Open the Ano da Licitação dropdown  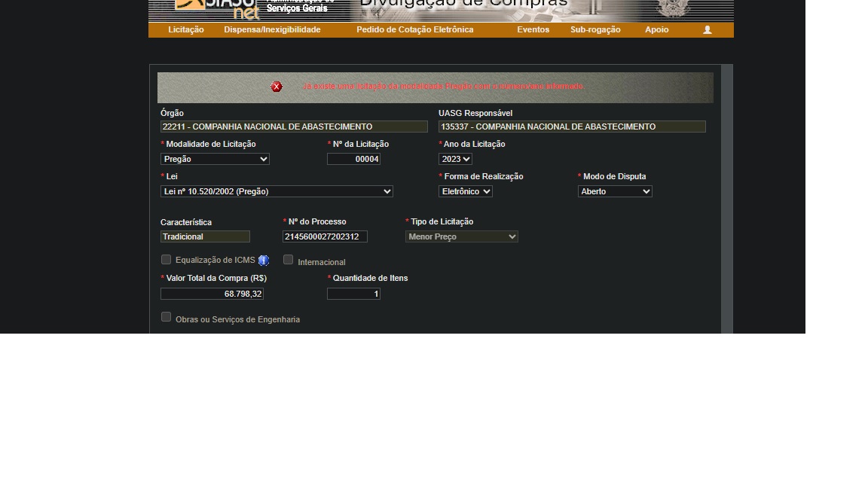tap(455, 160)
